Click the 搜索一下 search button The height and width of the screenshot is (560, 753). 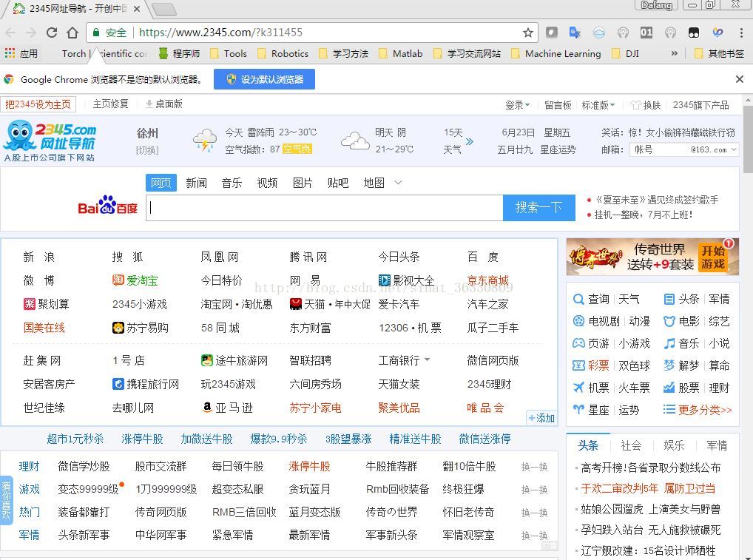pos(538,207)
